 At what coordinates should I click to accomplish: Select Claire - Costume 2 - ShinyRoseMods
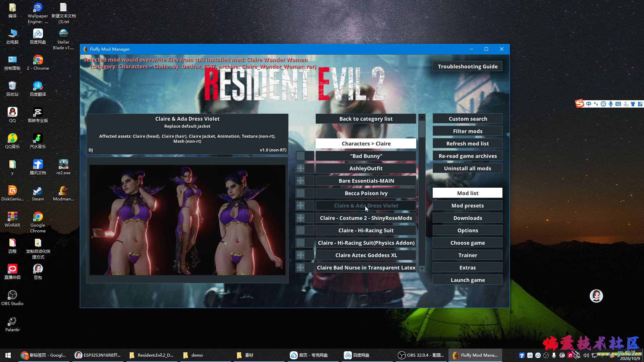click(366, 218)
